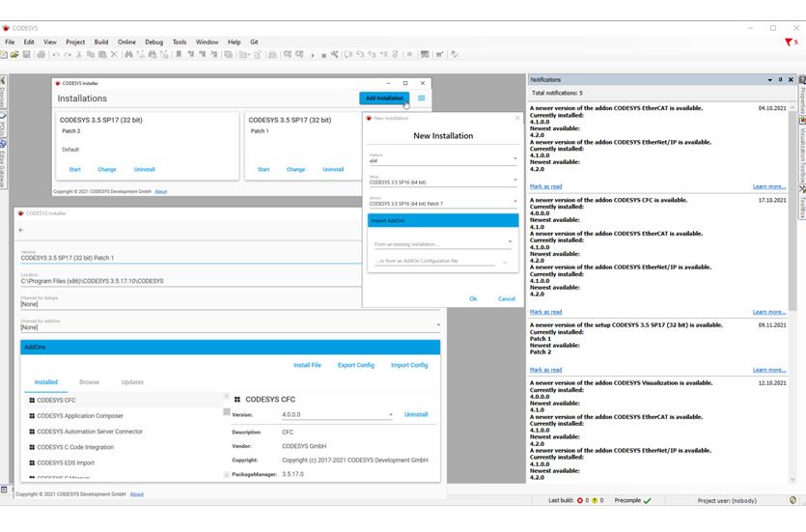
Task: Click the Last build warnings yellow indicator
Action: tap(595, 501)
